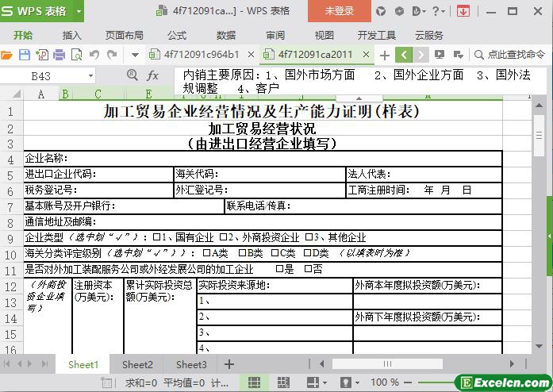Open the WPS 表格 application menu arrow
The height and width of the screenshot is (392, 553).
click(79, 11)
